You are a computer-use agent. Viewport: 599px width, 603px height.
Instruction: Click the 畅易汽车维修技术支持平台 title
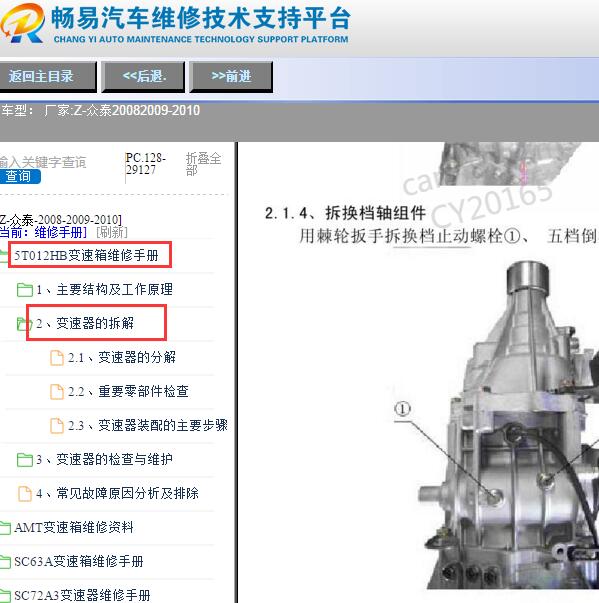[x=201, y=18]
